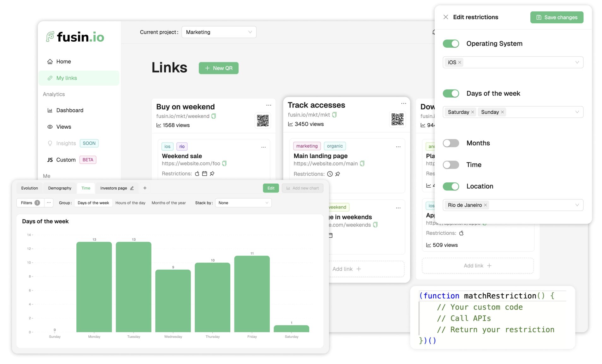Switch to the Demography tab
This screenshot has width=602, height=364.
pyautogui.click(x=60, y=188)
